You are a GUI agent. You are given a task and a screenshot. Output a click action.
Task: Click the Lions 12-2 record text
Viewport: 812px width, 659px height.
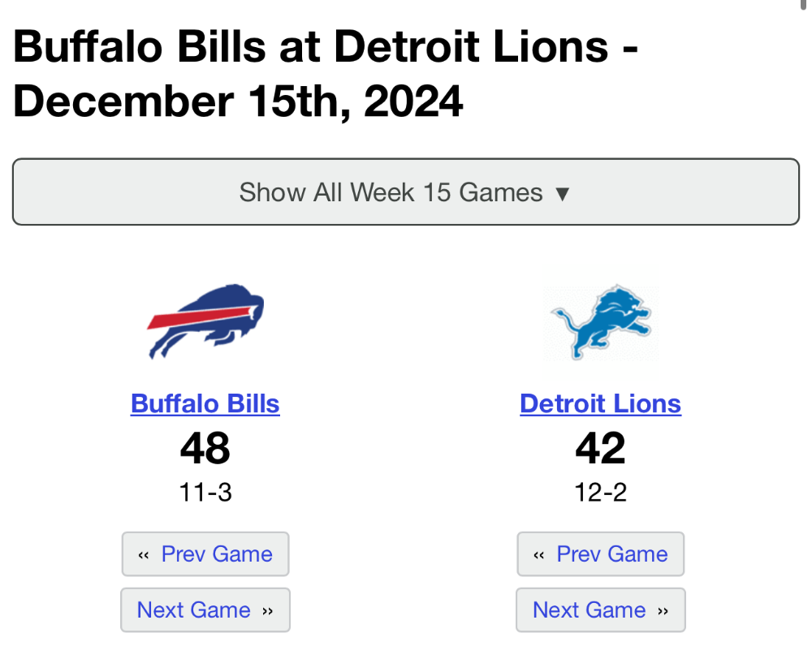pos(601,493)
